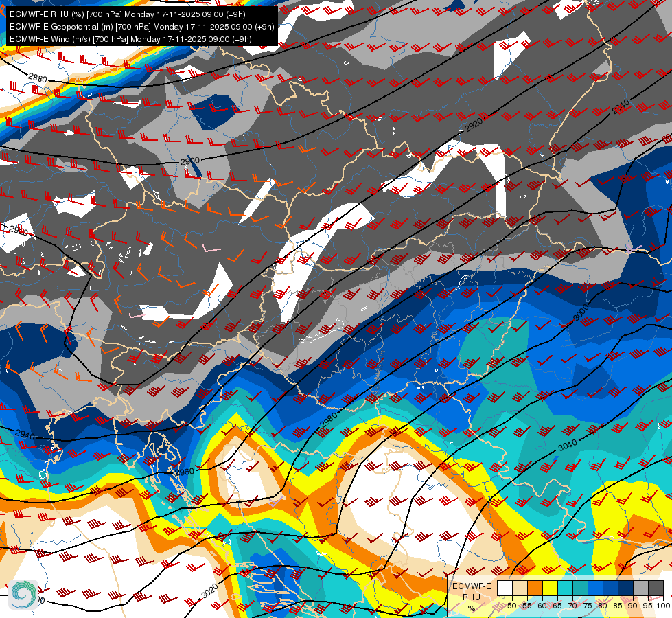Click the 2980 geopotential contour label
This screenshot has height=618, width=672.
pyautogui.click(x=329, y=420)
